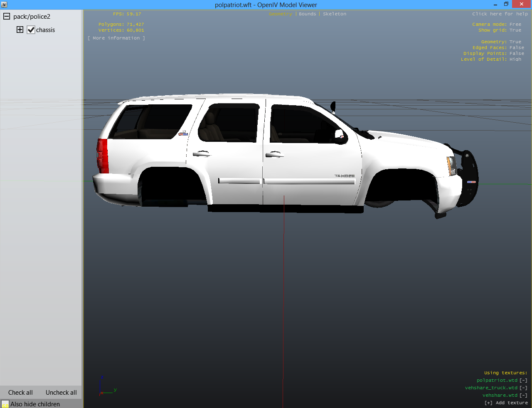Remove the vehshare_truck.wtd texture with [-]
Image resolution: width=532 pixels, height=408 pixels.
(523, 388)
